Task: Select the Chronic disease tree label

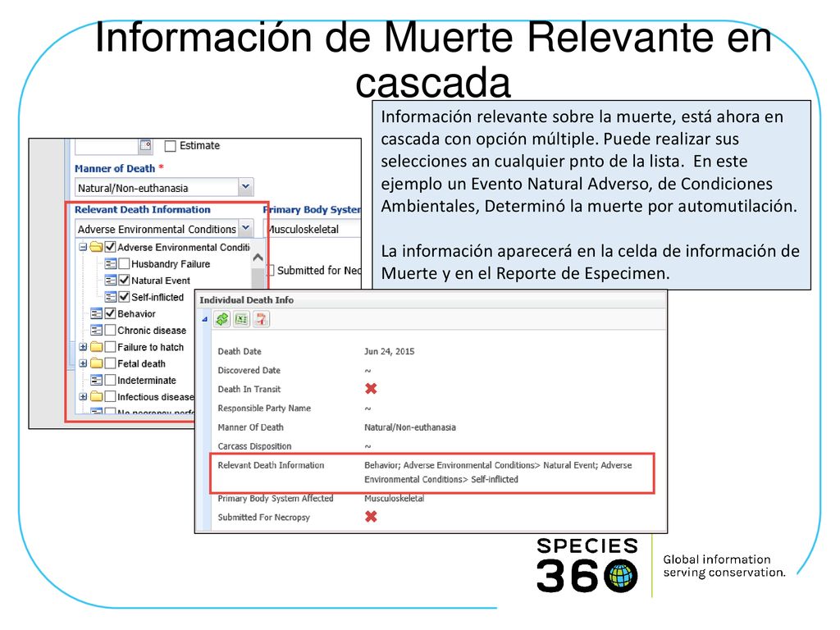Action: pos(152,330)
